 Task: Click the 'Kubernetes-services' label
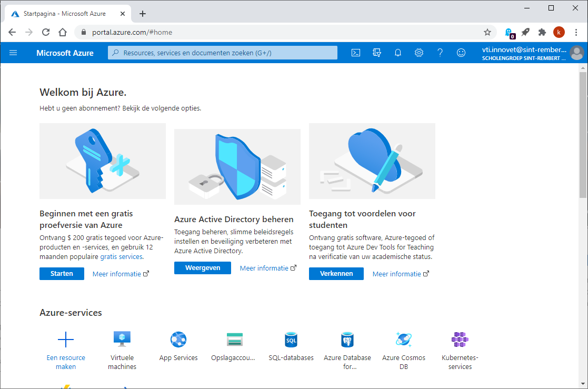coord(460,362)
